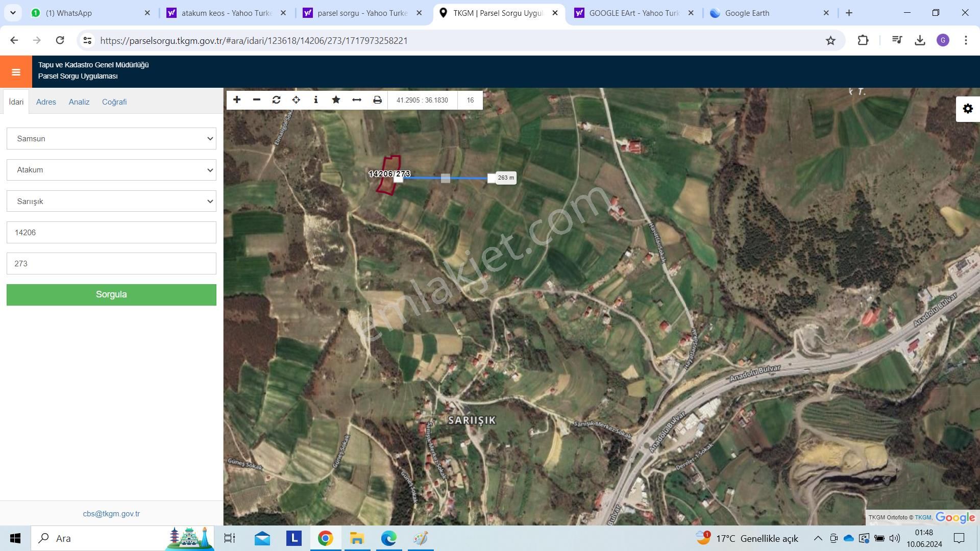Activate the locate crosshair tool

tap(296, 100)
